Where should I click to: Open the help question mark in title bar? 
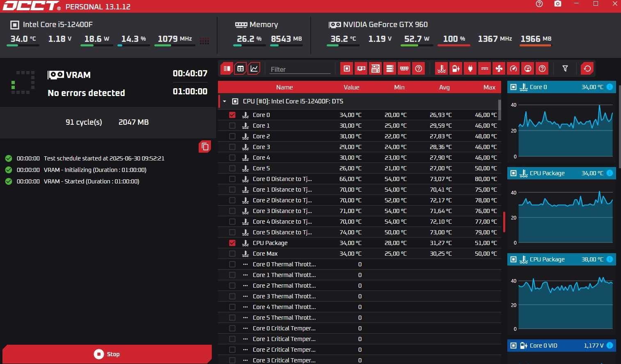pos(539,4)
